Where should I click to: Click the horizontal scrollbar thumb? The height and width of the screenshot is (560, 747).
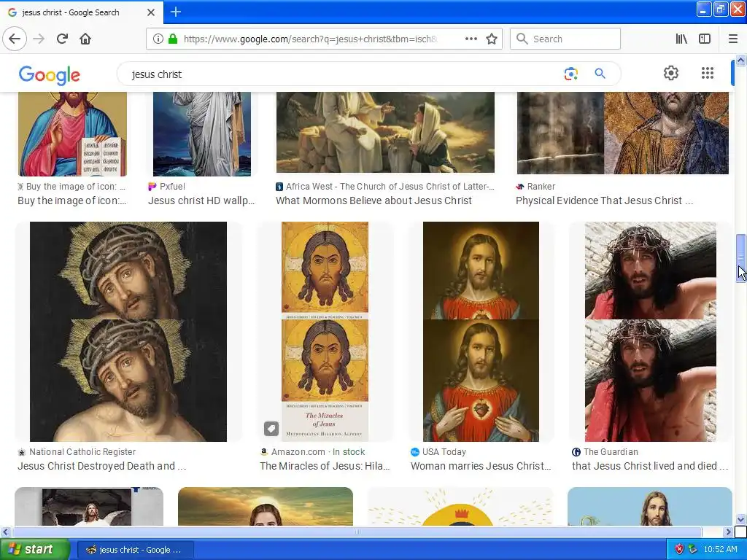point(356,532)
